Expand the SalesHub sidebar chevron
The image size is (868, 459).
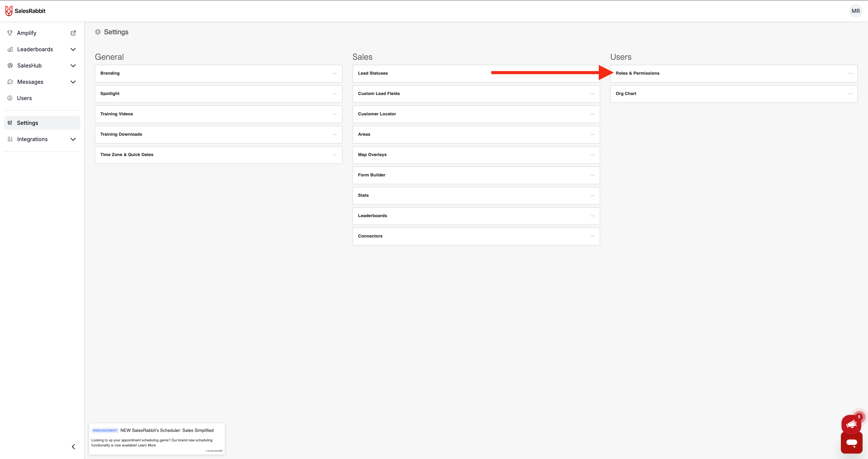[73, 65]
